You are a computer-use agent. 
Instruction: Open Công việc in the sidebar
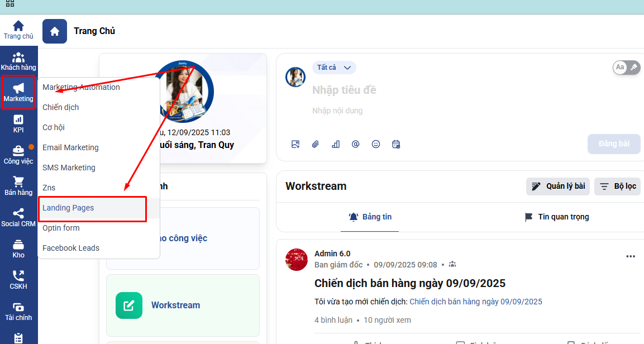[18, 155]
